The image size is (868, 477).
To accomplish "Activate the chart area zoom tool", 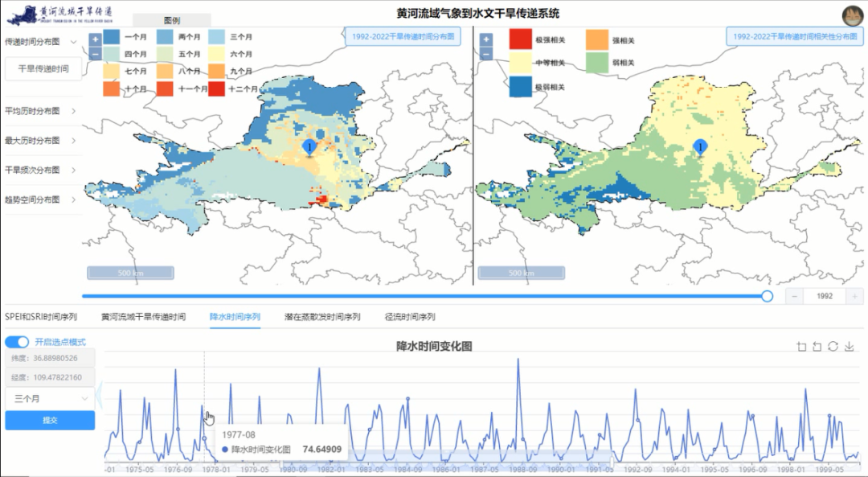I will coord(801,347).
